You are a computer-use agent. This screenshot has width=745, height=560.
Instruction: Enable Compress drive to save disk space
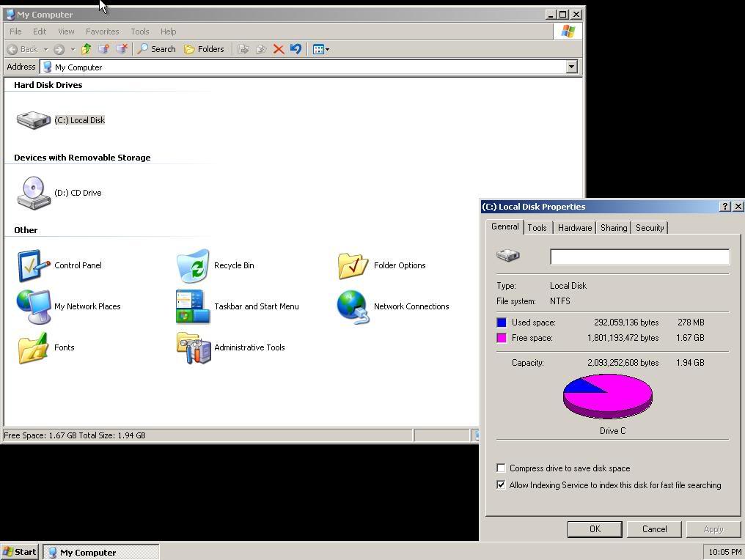coord(502,468)
